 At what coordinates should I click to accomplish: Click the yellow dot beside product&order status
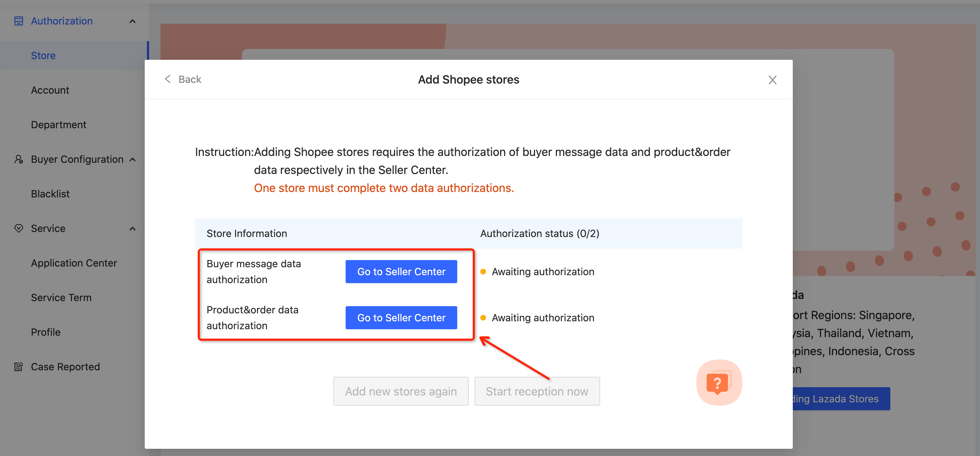click(x=483, y=317)
